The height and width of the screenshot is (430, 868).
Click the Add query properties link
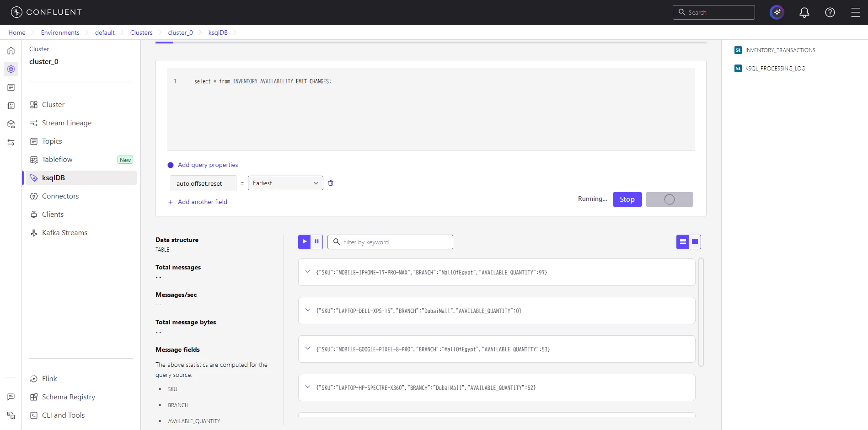[x=208, y=165]
